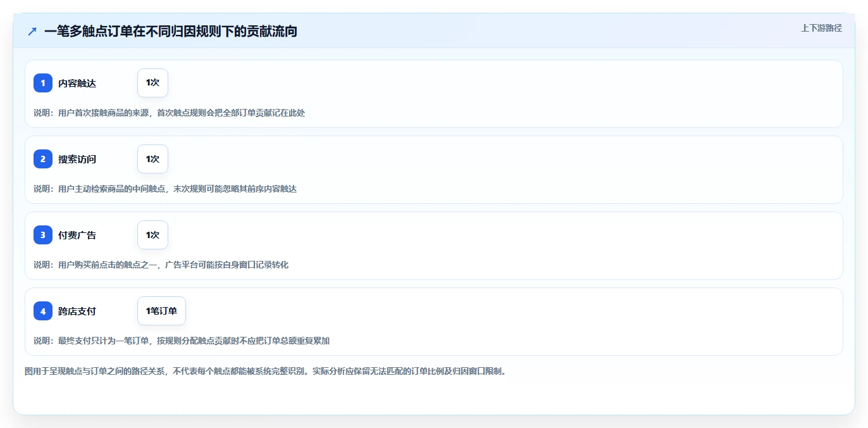Click the arrow icon beside the title
This screenshot has height=428, width=868.
click(32, 31)
